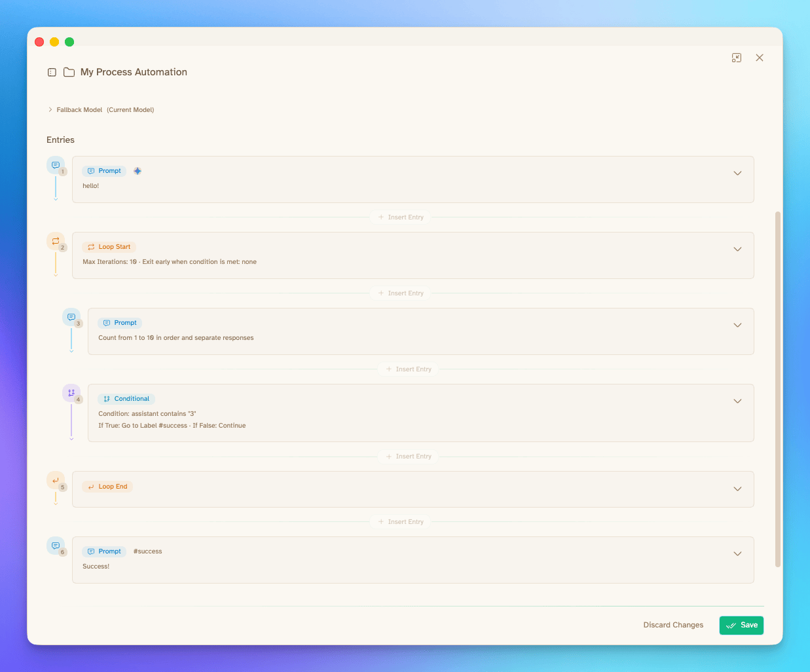Expand the Conditional entry chevron
This screenshot has width=810, height=672.
(737, 401)
